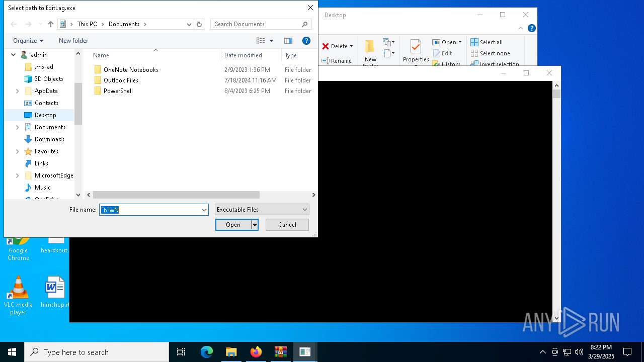Open Windows Start menu
Image resolution: width=644 pixels, height=362 pixels.
pyautogui.click(x=12, y=352)
